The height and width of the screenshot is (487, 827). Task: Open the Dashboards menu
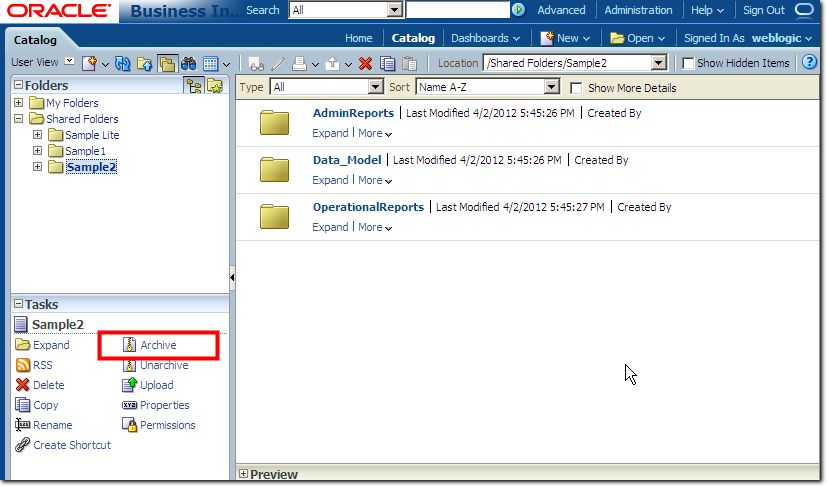pyautogui.click(x=485, y=38)
